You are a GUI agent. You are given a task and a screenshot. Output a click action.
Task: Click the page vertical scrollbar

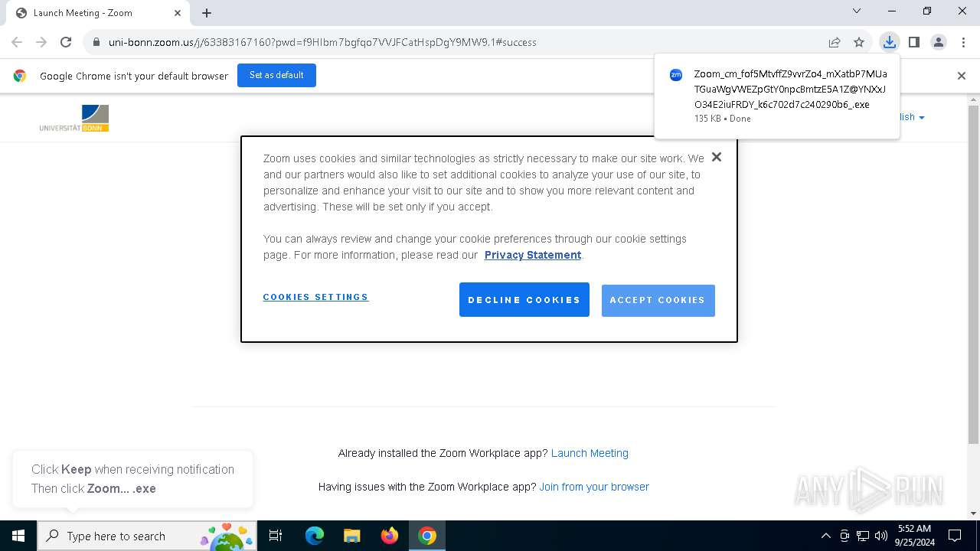[973, 275]
